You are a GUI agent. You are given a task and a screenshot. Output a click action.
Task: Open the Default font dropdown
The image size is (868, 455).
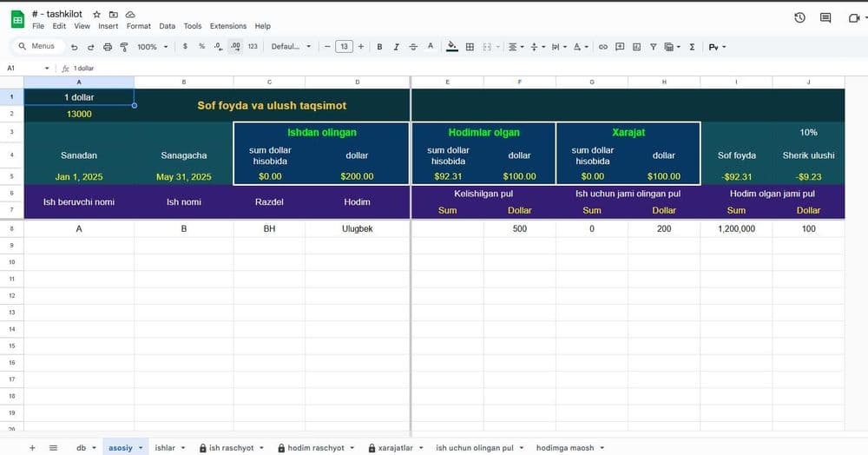click(x=291, y=47)
